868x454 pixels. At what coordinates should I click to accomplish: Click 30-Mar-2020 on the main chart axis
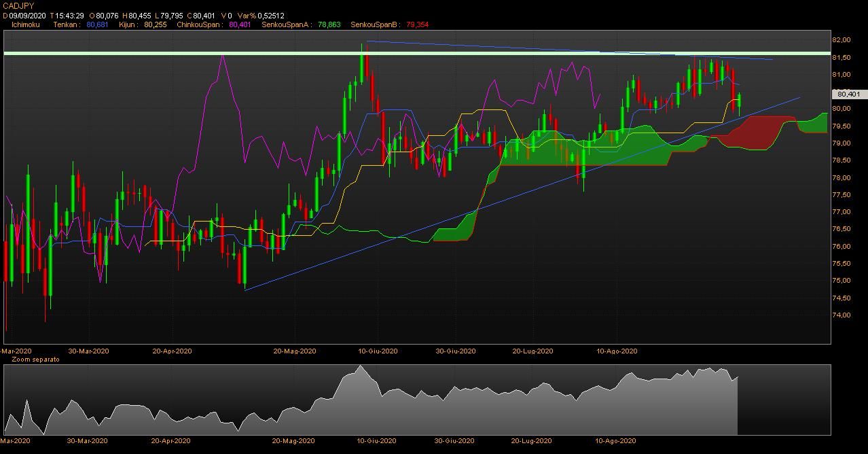(89, 351)
